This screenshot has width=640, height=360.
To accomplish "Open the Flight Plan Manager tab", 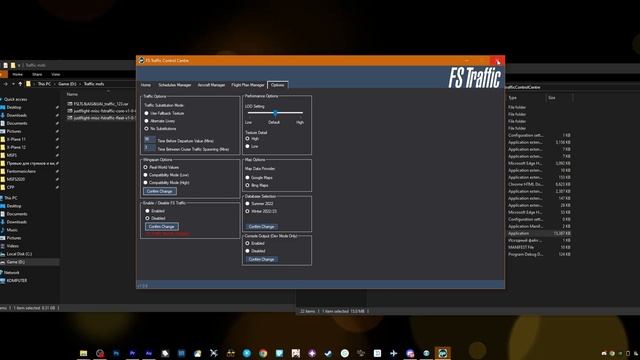I will click(x=248, y=85).
